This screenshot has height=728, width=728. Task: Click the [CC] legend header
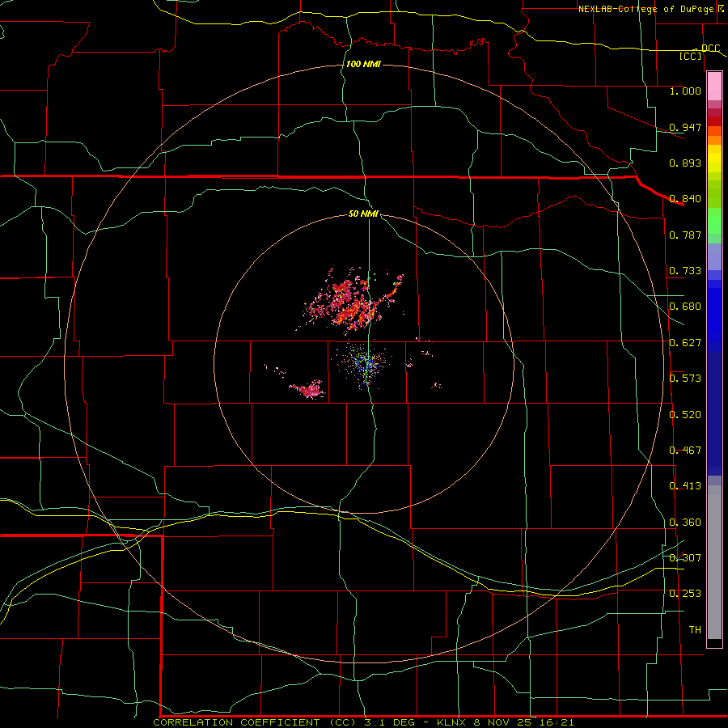(x=691, y=56)
